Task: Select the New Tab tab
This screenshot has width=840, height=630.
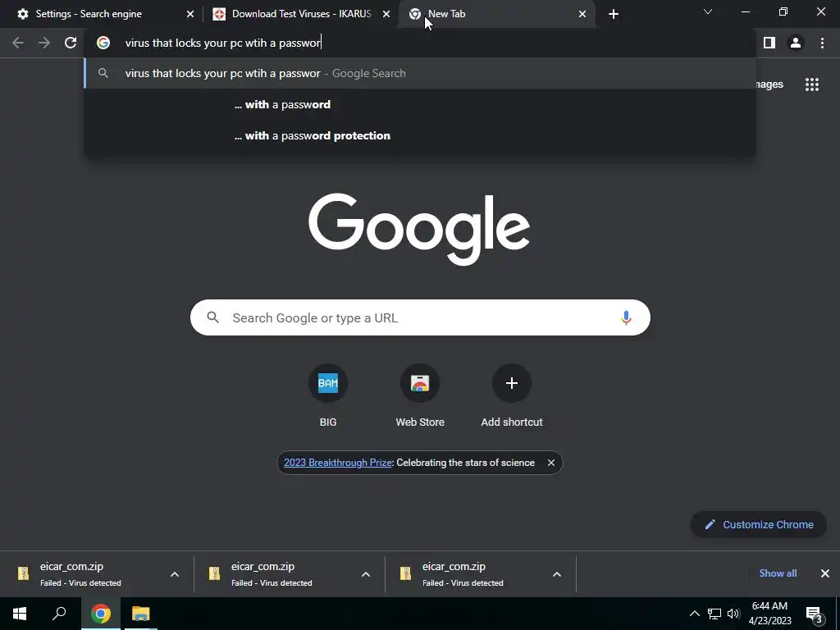Action: click(x=497, y=14)
